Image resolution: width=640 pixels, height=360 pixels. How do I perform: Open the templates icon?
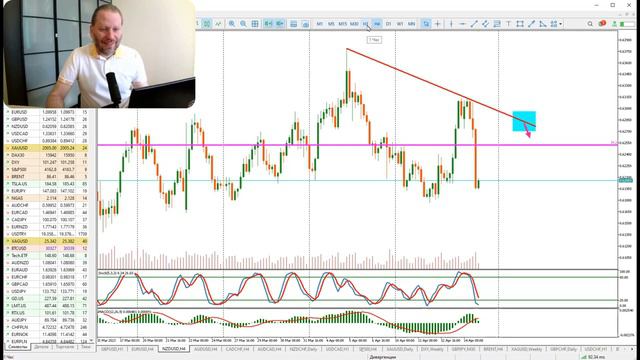[x=305, y=24]
